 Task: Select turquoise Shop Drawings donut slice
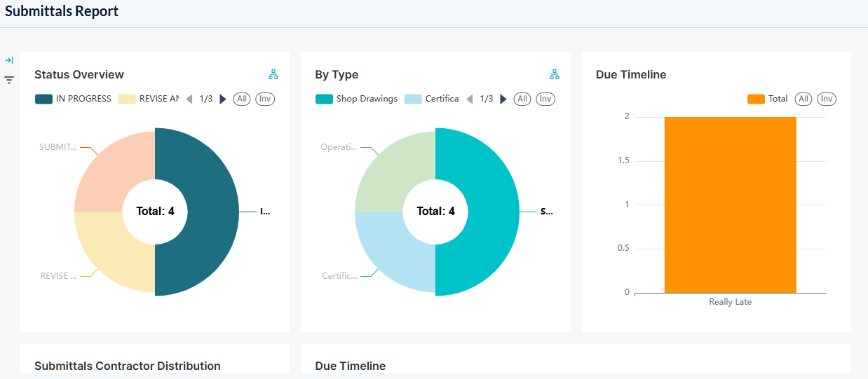(493, 212)
